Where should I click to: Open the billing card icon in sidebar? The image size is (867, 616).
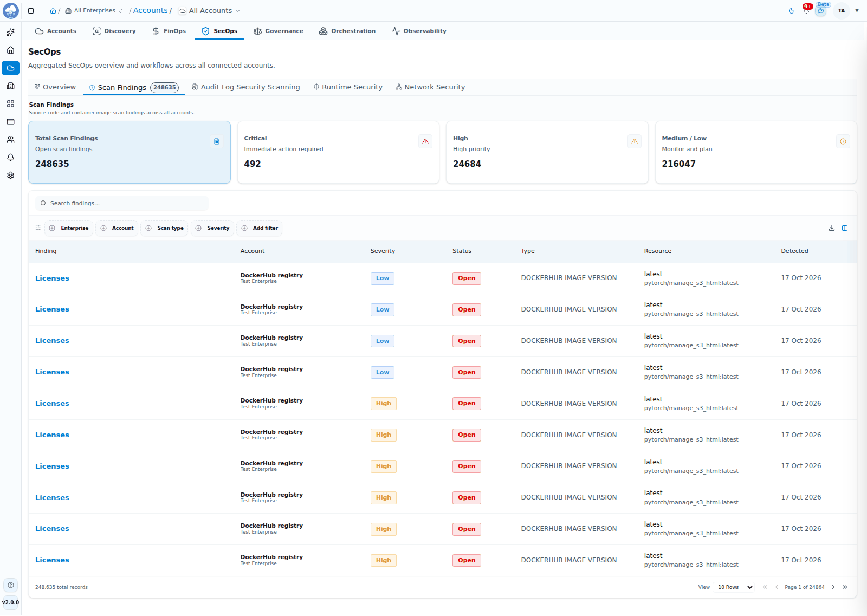click(10, 122)
